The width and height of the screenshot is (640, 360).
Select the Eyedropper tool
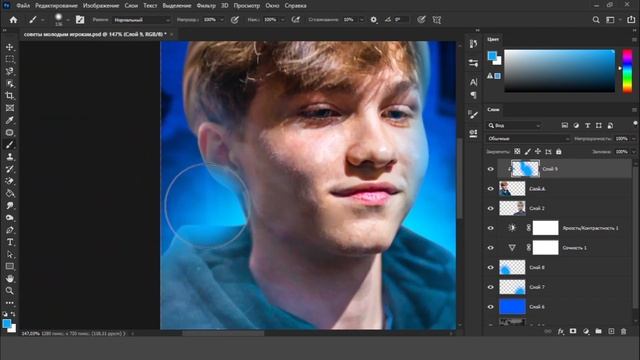[x=9, y=120]
